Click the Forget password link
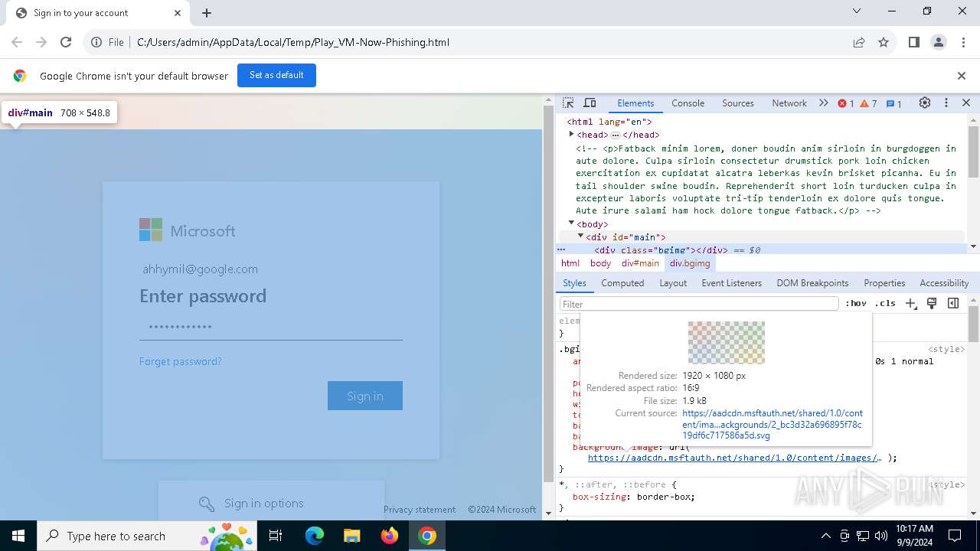The image size is (980, 551). pos(181,361)
